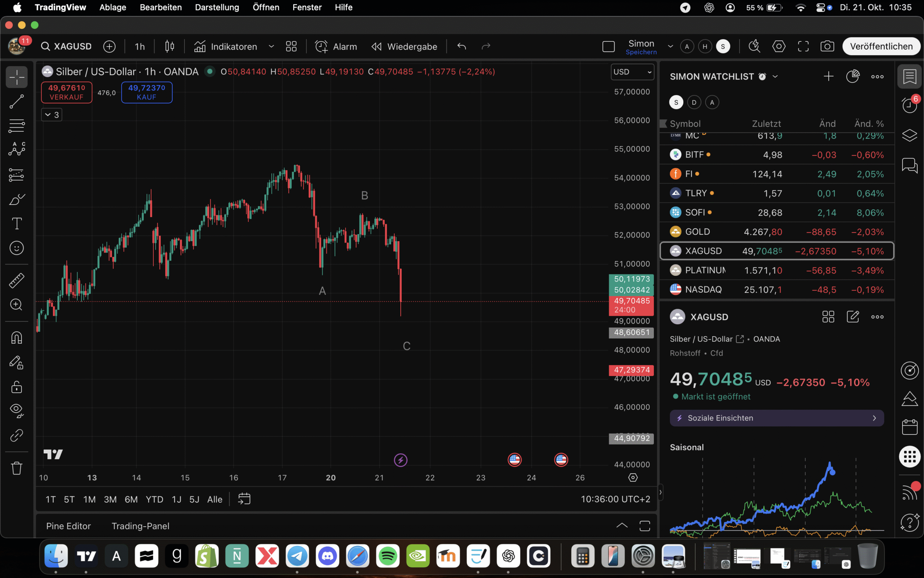Hide all drawings with eye icon
Image resolution: width=924 pixels, height=578 pixels.
16,410
